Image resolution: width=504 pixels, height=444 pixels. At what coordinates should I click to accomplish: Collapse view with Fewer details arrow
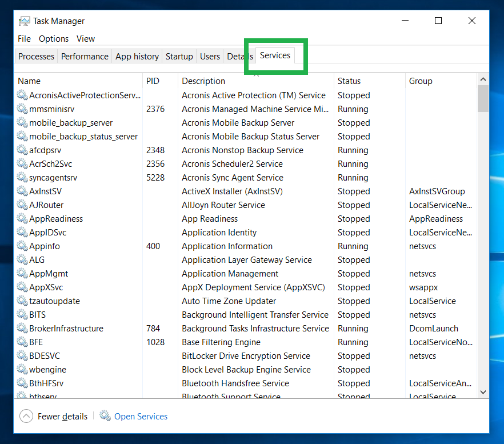[x=26, y=416]
